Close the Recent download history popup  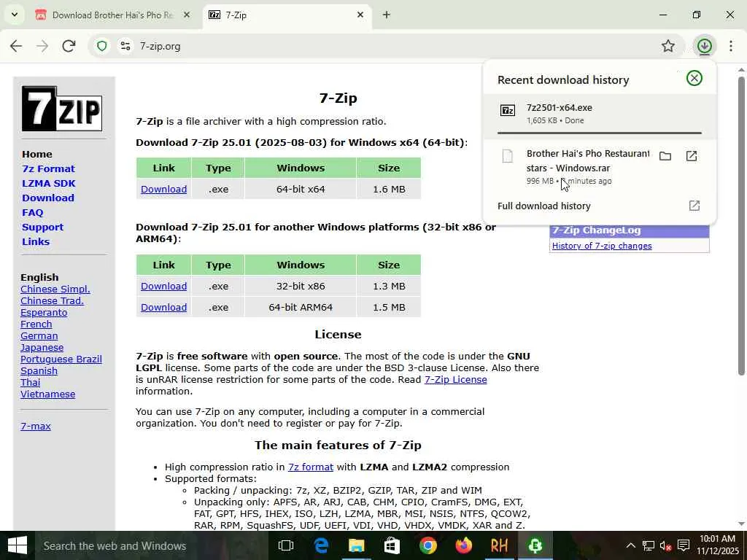[x=694, y=78]
